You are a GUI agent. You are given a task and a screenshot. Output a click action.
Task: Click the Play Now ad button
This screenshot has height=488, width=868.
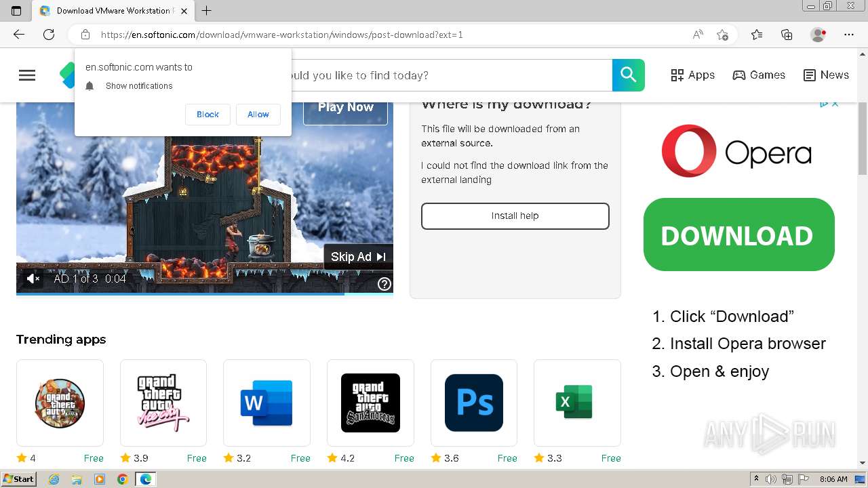(x=345, y=108)
